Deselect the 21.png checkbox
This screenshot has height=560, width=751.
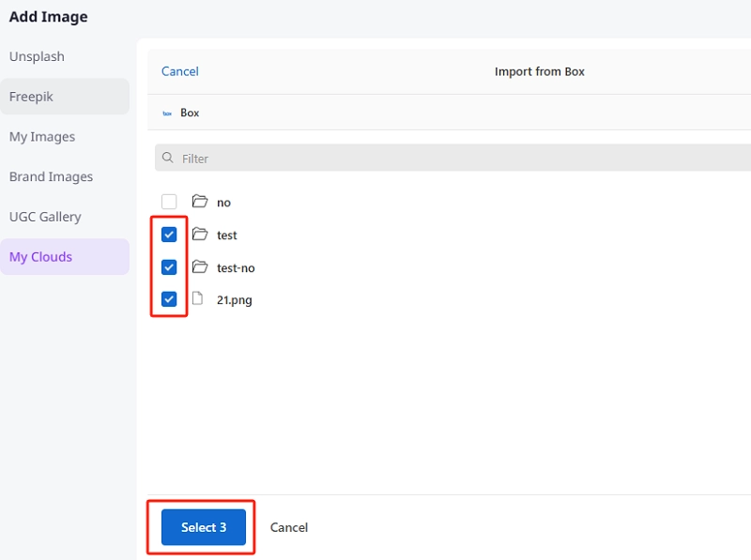click(169, 298)
